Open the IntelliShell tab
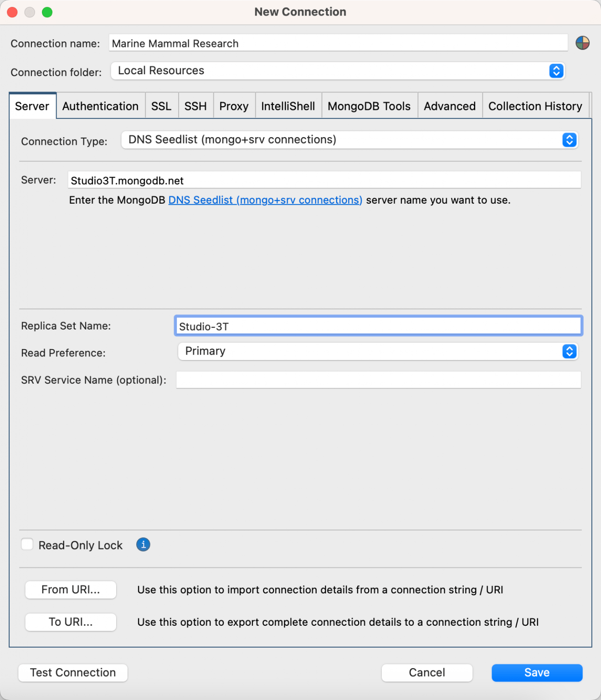This screenshot has width=601, height=700. click(288, 106)
